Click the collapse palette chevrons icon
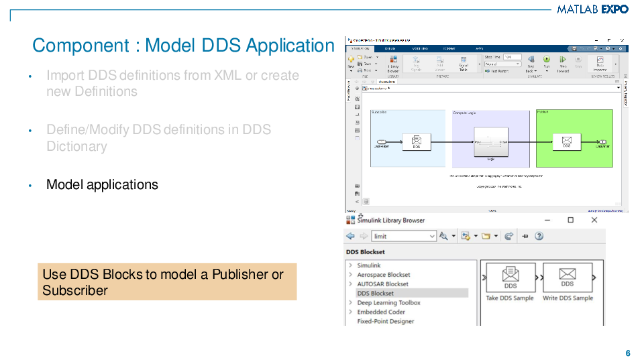Viewport: 644px width, 362px height. coord(358,202)
